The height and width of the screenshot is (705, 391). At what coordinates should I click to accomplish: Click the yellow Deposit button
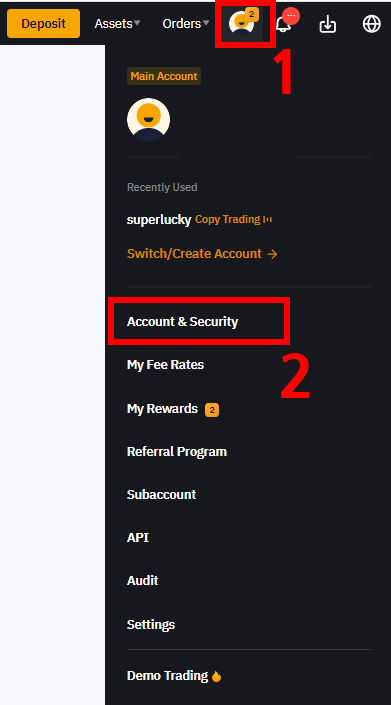coord(44,23)
